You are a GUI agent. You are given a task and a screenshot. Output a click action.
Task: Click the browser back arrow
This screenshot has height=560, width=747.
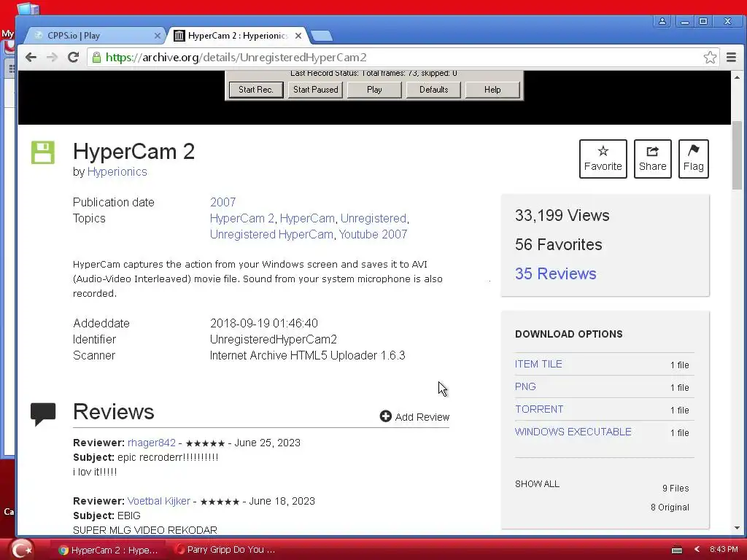pos(31,58)
